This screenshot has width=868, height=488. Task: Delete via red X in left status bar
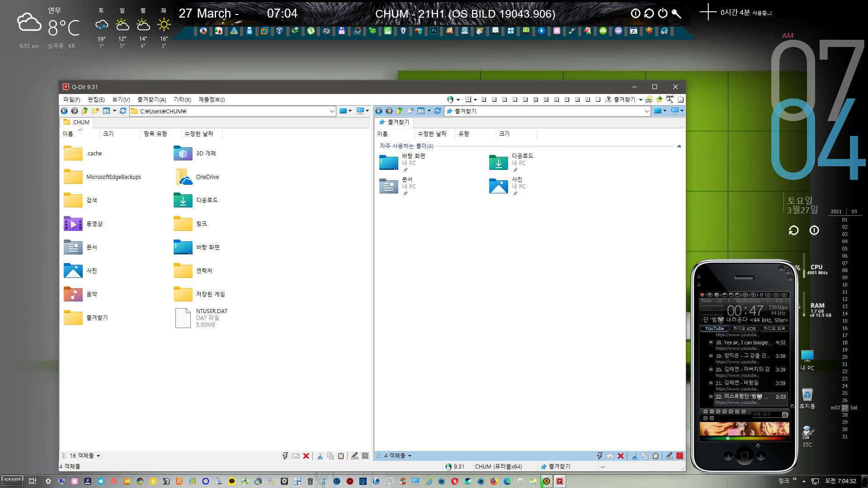click(x=306, y=456)
